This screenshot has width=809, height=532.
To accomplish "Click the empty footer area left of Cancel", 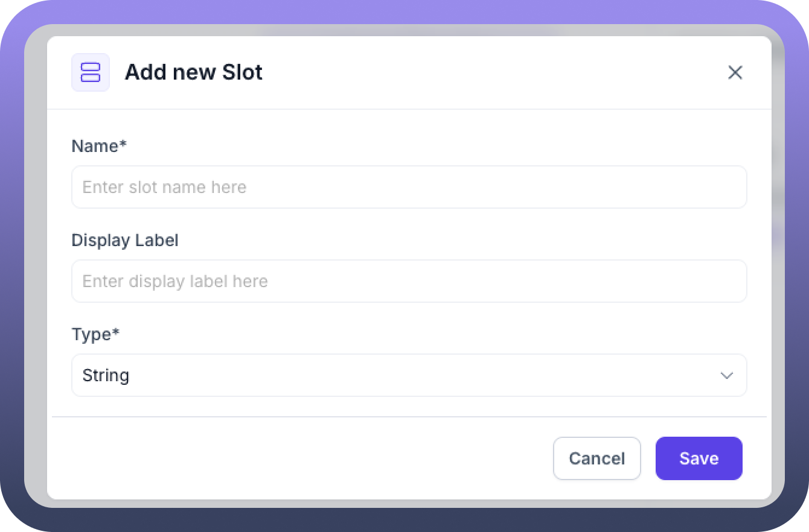I will click(x=302, y=458).
